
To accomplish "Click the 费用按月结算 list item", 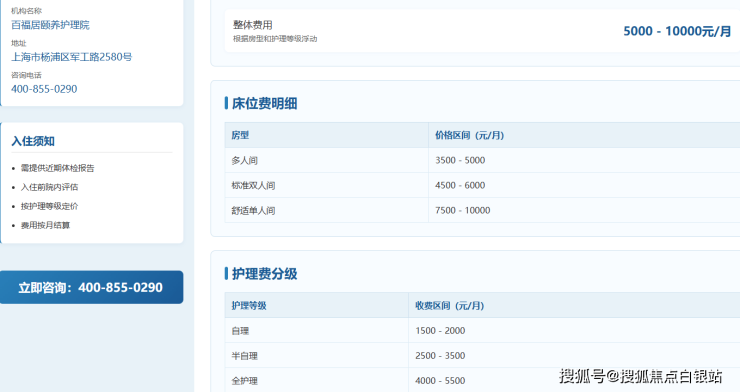I will click(45, 225).
